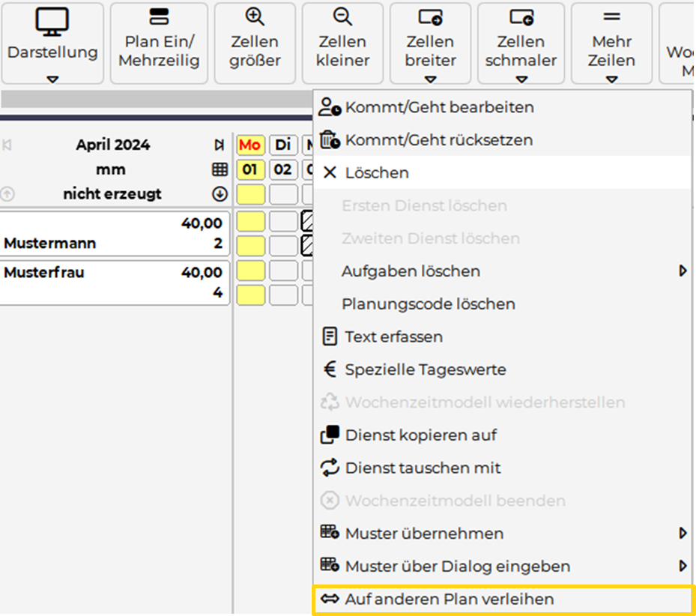Click the circled down-arrow beside nicht erzeugt

220,194
